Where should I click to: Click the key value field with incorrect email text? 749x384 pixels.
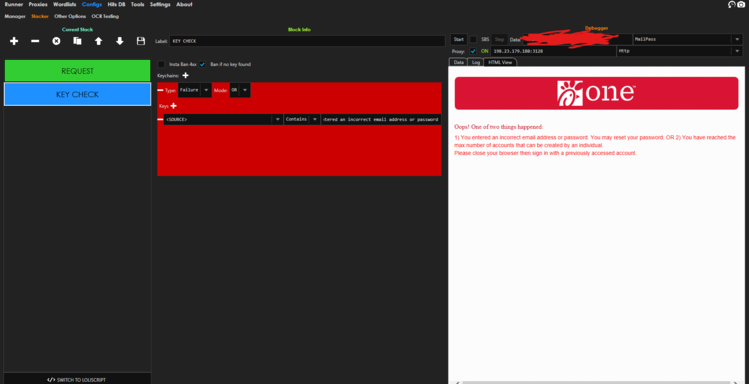point(381,119)
